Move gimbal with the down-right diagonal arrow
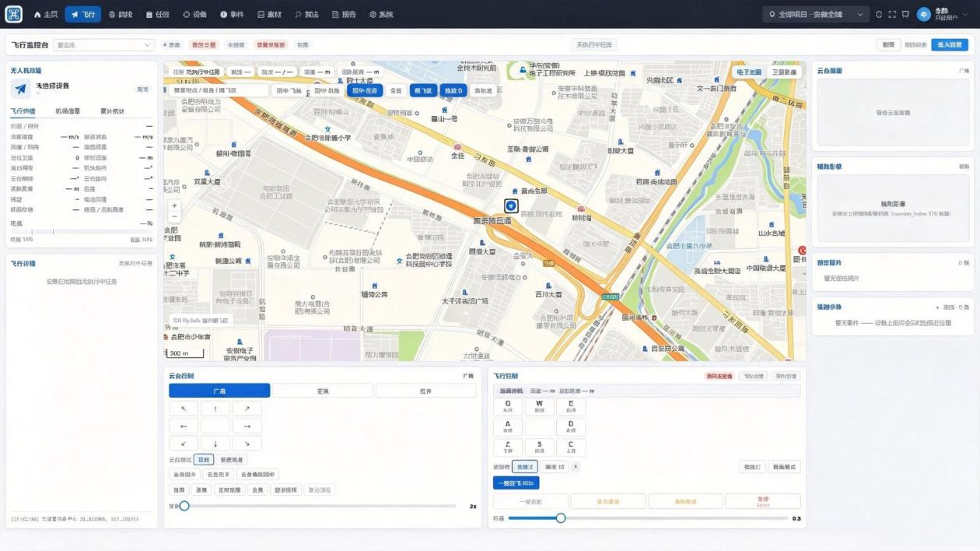Image resolution: width=980 pixels, height=551 pixels. (247, 444)
